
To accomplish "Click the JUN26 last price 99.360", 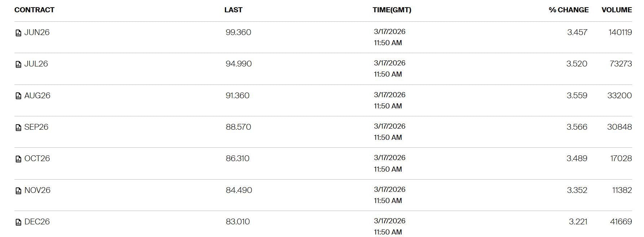I will coord(238,33).
